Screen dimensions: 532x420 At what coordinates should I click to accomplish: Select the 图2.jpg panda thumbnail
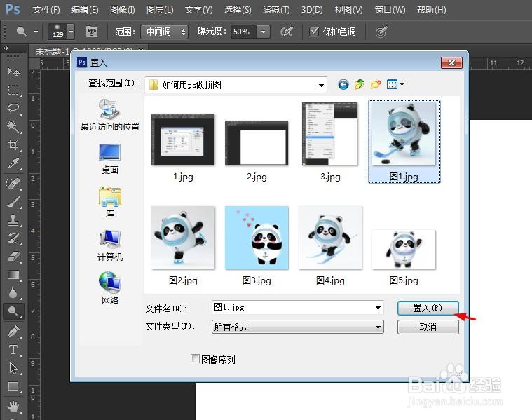183,238
